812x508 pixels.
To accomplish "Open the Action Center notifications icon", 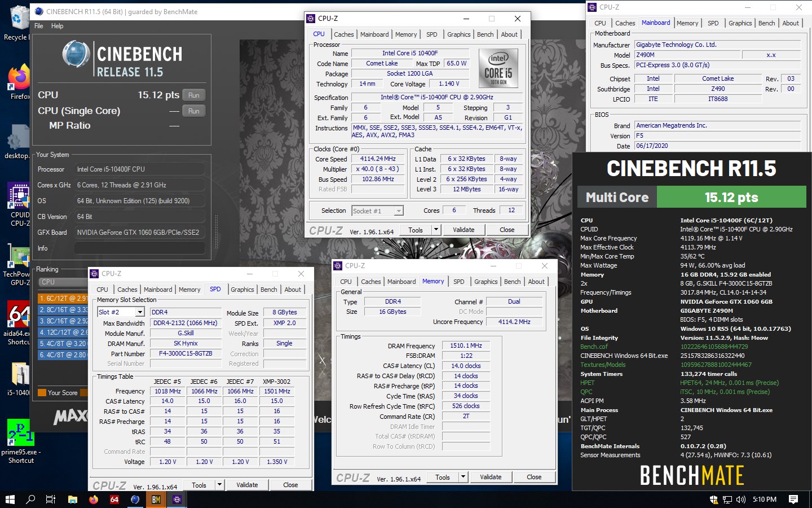I will point(793,500).
